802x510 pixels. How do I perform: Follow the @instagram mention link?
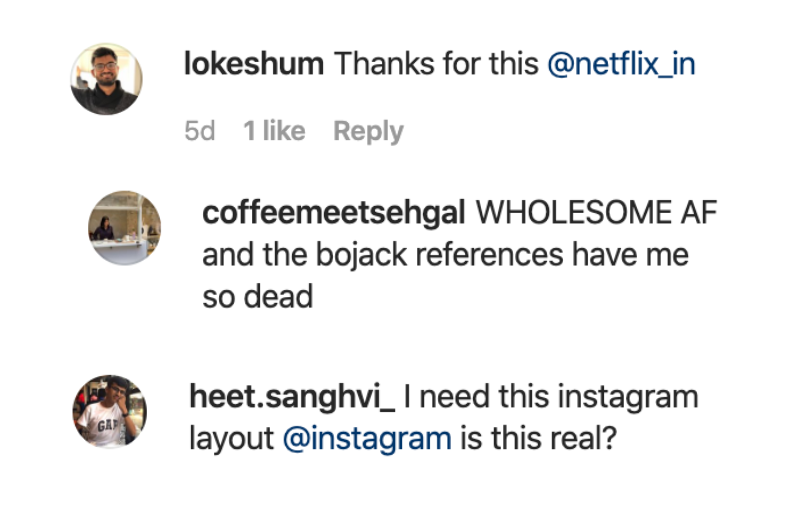pos(367,438)
